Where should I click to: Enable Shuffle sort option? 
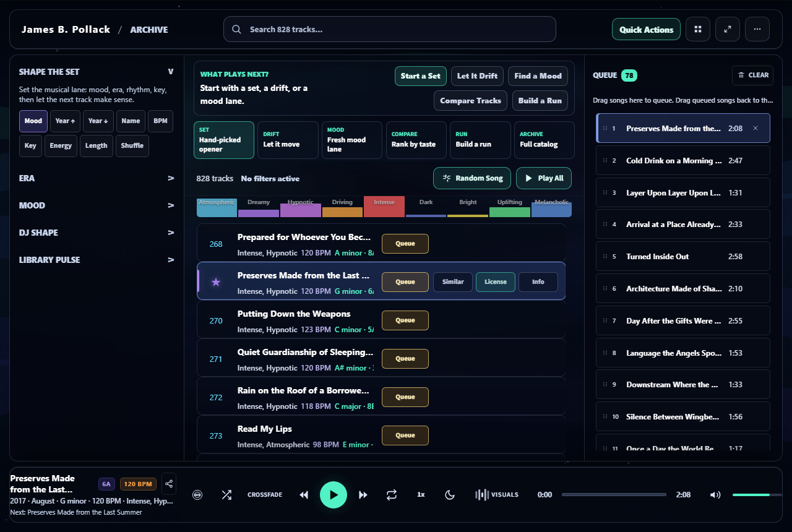(132, 146)
